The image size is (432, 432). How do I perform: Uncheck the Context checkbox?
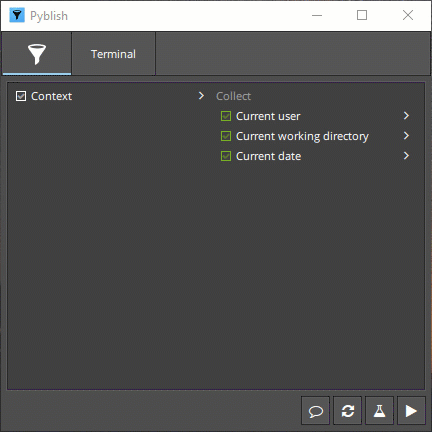(21, 96)
